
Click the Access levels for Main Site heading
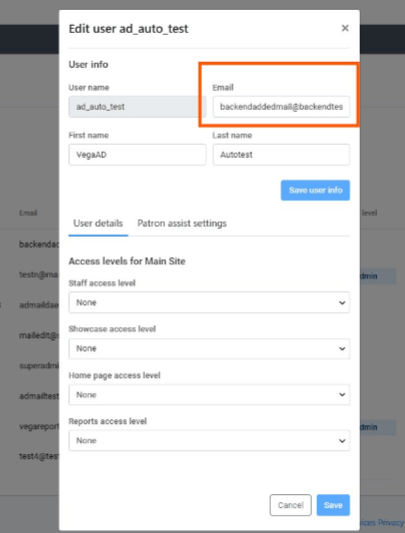pyautogui.click(x=127, y=261)
